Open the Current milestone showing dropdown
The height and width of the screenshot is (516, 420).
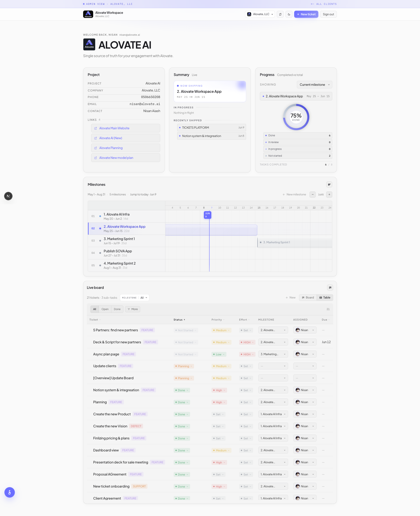point(314,85)
